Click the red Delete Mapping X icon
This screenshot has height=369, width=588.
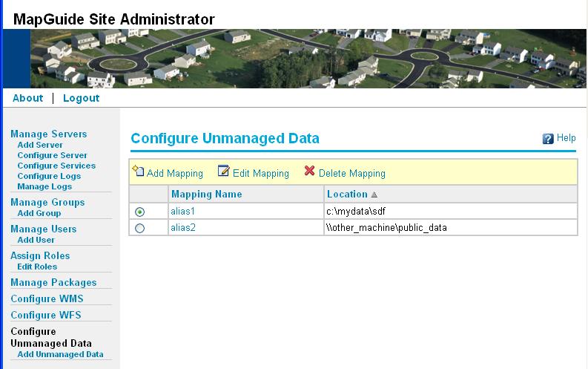tap(310, 172)
